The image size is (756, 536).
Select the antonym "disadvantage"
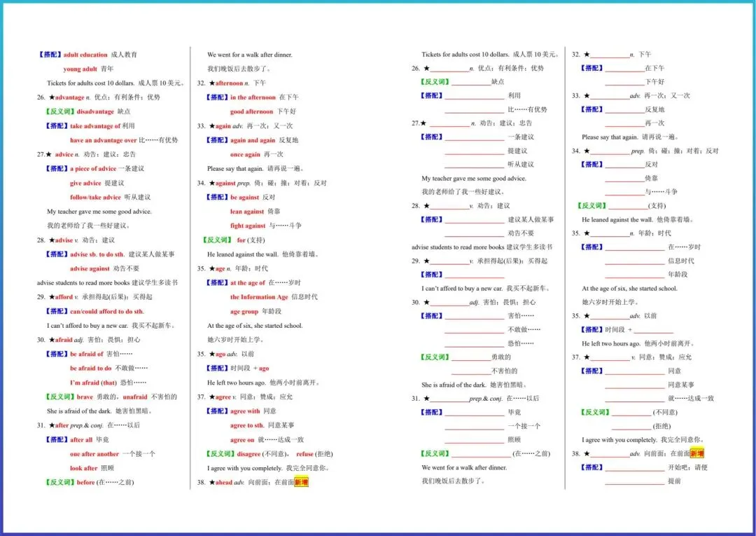point(95,111)
